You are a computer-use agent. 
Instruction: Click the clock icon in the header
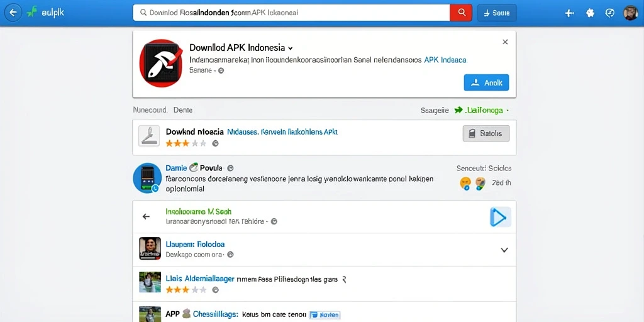pyautogui.click(x=610, y=13)
